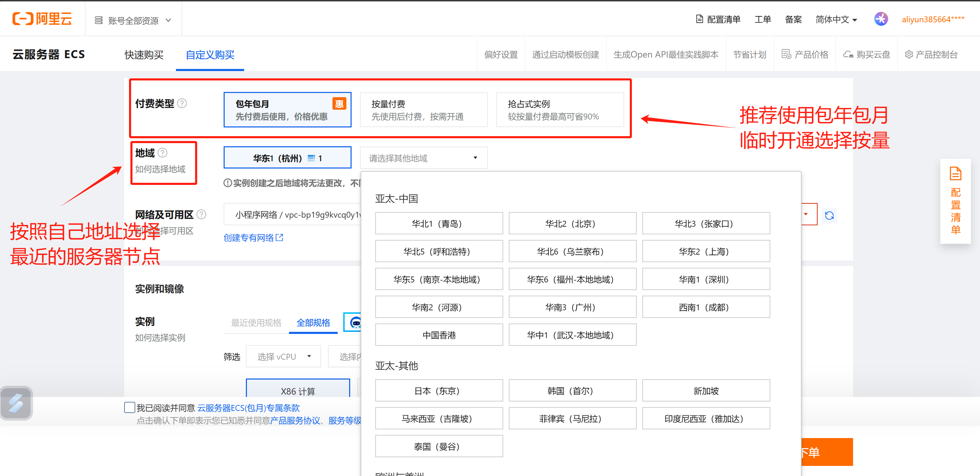Expand the 账号全部资源 dropdown
This screenshot has width=980, height=476.
click(133, 21)
